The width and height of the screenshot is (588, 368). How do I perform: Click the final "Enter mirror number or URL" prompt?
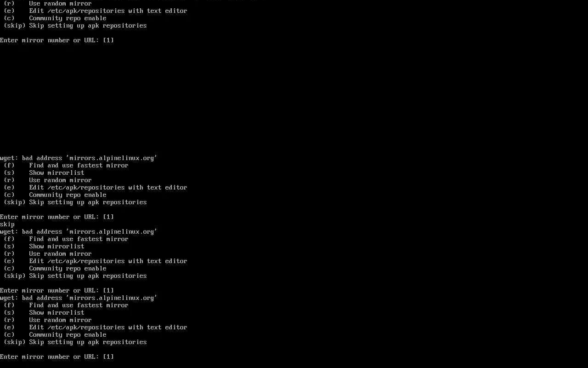click(57, 357)
